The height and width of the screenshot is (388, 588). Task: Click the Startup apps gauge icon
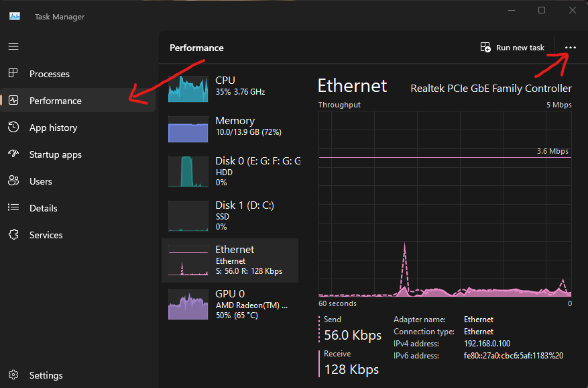click(13, 154)
